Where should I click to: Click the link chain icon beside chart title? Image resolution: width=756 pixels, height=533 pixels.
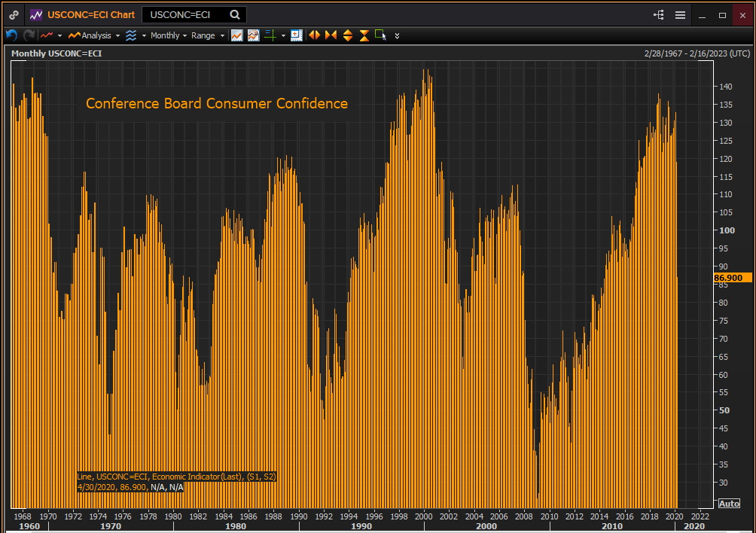[x=14, y=14]
